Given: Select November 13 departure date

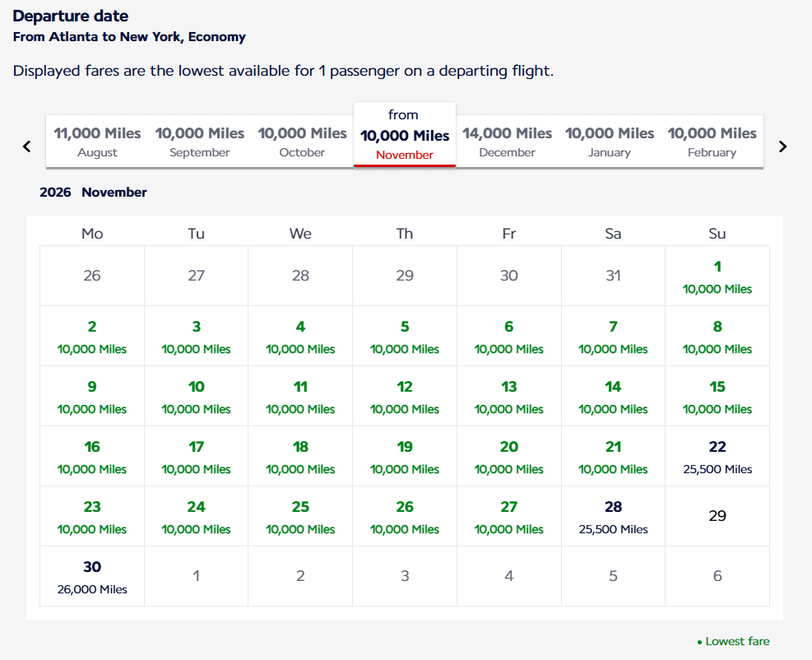Looking at the screenshot, I should (x=509, y=397).
